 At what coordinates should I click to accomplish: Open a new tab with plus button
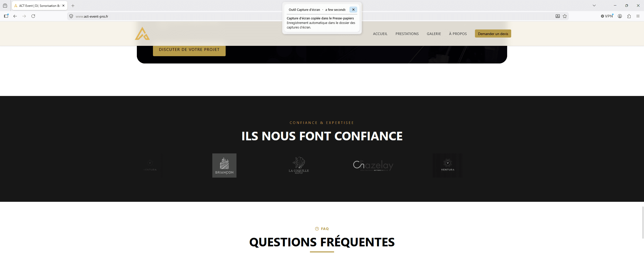73,6
